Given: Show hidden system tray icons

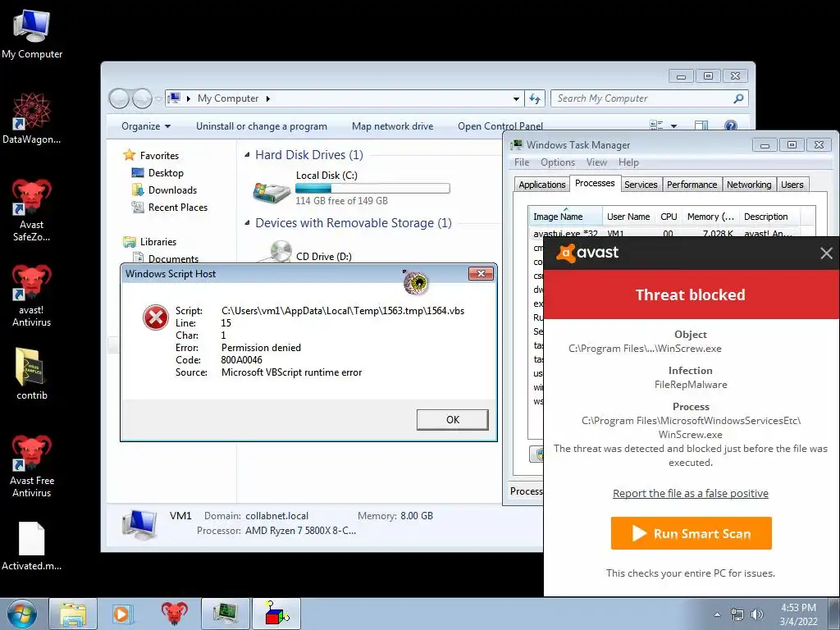Looking at the screenshot, I should coord(717,614).
